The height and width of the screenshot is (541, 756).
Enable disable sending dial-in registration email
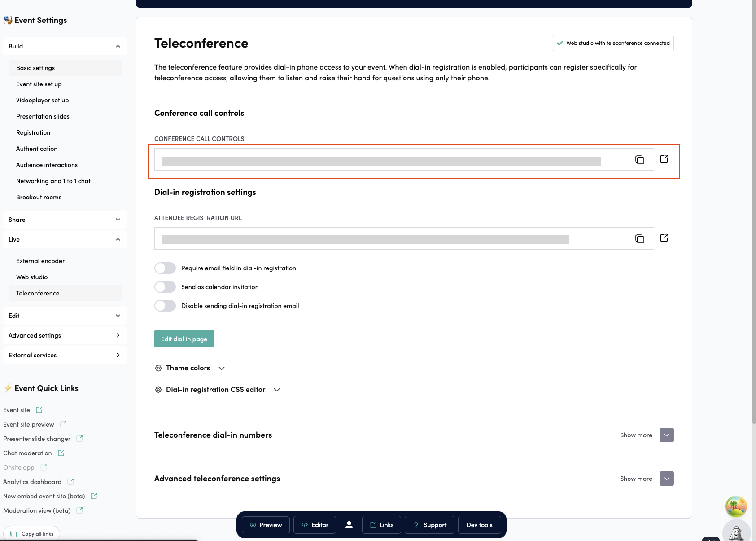(165, 306)
